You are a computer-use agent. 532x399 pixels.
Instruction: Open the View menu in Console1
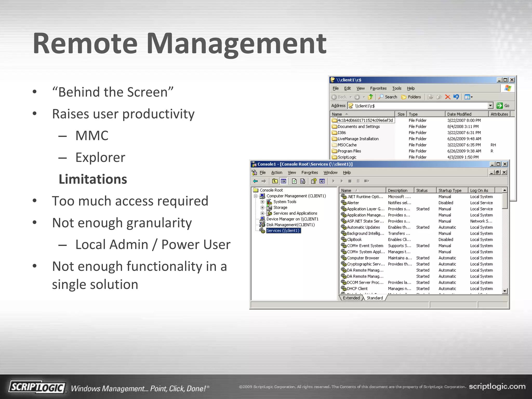tap(292, 172)
